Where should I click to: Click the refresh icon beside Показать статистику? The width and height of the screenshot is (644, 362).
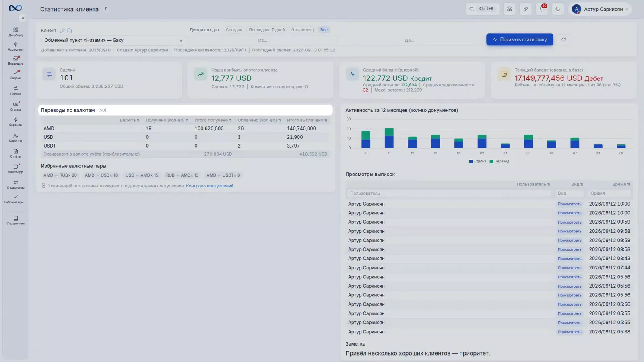click(563, 39)
